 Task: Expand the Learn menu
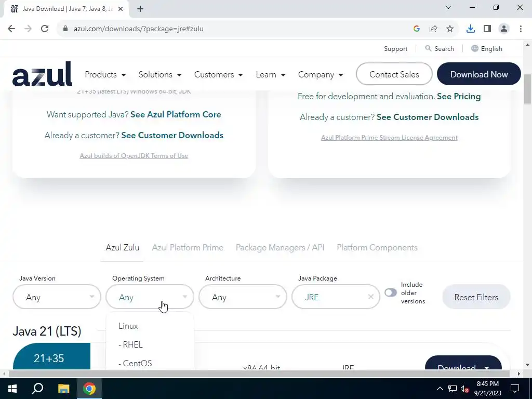(x=270, y=74)
